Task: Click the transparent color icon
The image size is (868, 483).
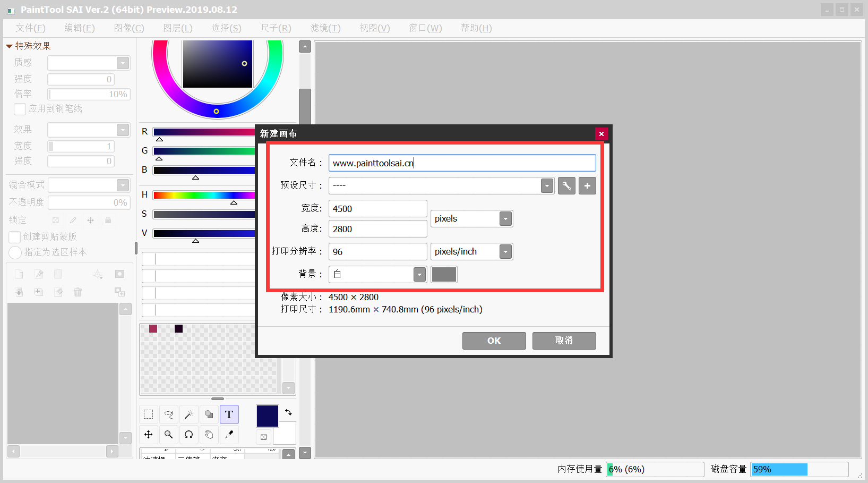Action: tap(263, 437)
